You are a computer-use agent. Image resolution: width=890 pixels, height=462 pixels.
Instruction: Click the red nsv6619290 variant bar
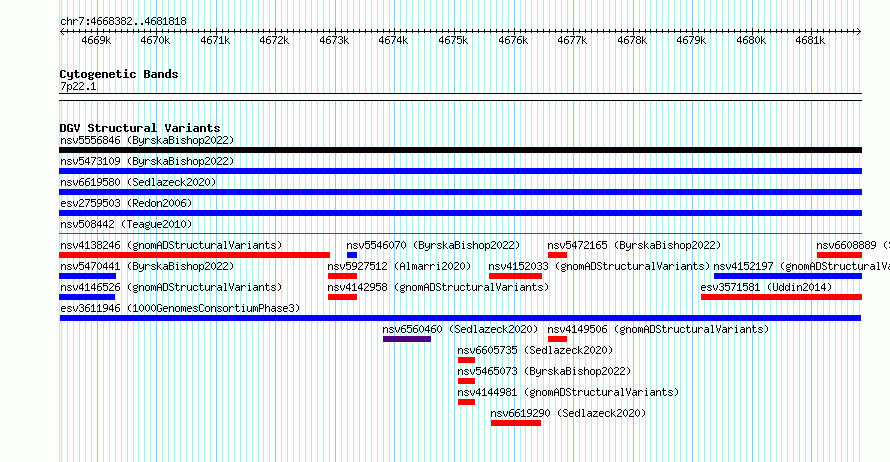[516, 423]
